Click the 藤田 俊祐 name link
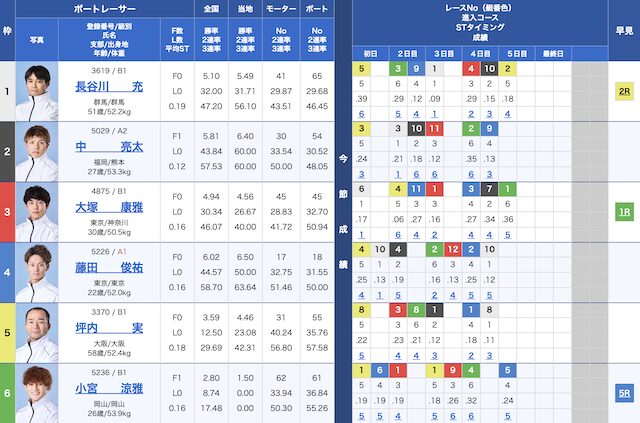 [x=109, y=267]
